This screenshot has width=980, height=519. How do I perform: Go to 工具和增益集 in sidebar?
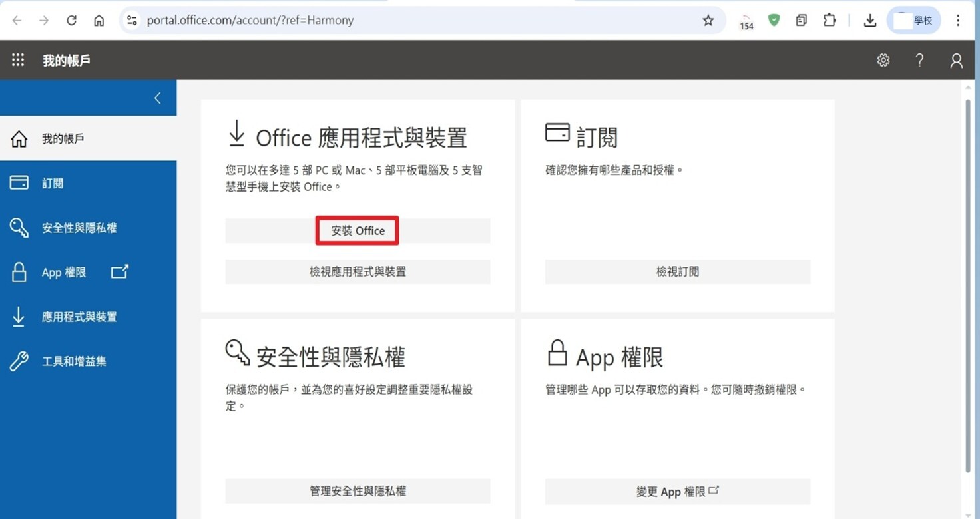(74, 361)
